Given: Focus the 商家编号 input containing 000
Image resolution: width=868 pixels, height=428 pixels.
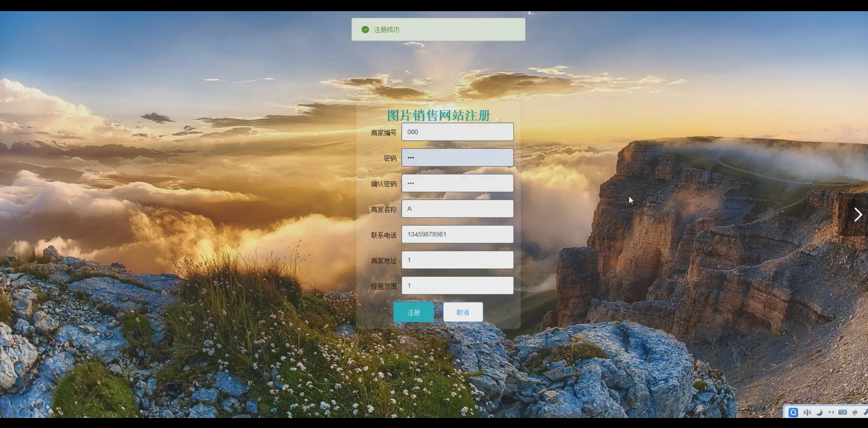Looking at the screenshot, I should coord(457,132).
